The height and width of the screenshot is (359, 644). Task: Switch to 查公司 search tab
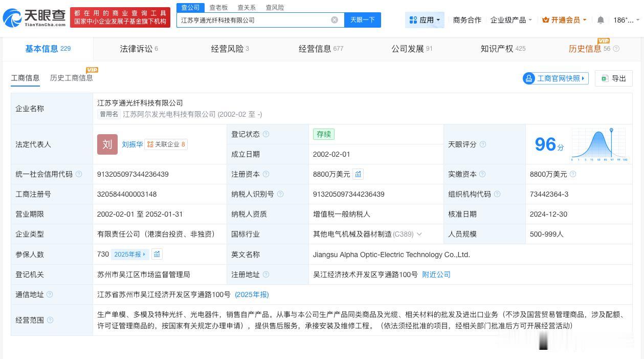(191, 7)
